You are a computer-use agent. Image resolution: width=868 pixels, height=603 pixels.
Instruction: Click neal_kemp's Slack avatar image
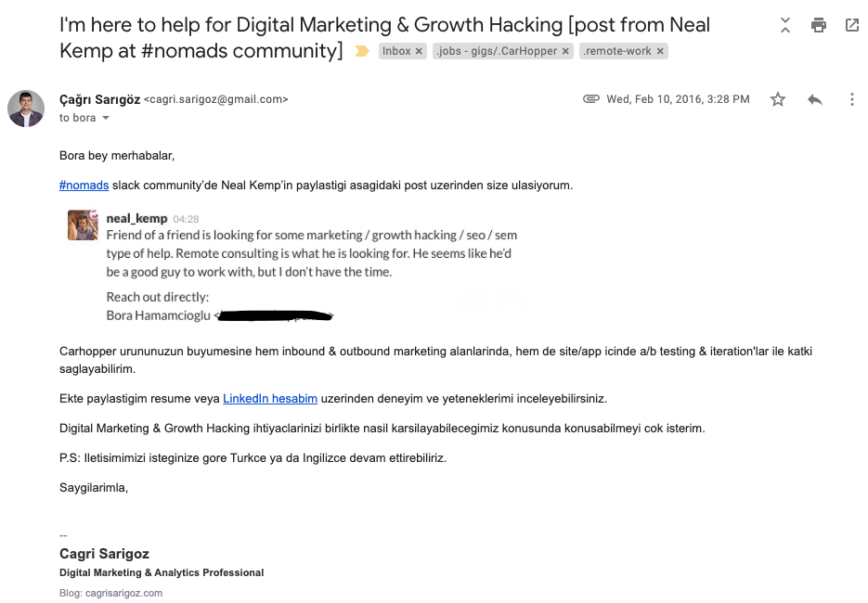pyautogui.click(x=83, y=225)
